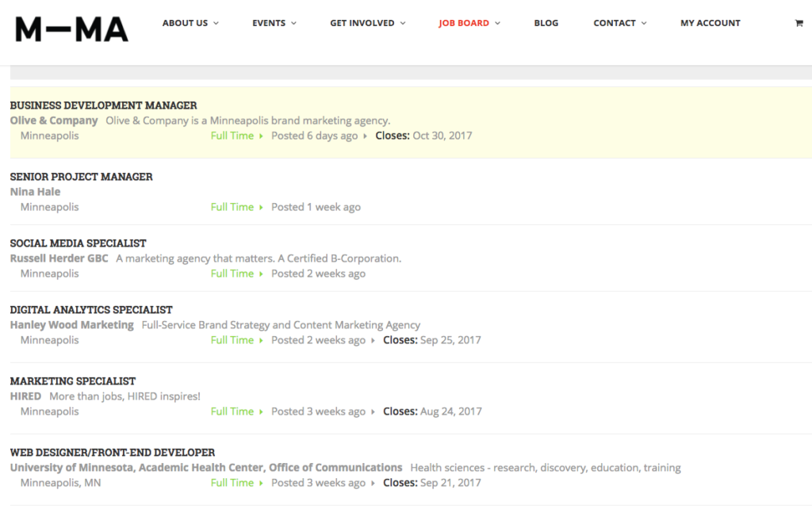Viewport: 812px width, 509px height.
Task: Click the closing date Sep 21, 2017
Action: tap(450, 483)
